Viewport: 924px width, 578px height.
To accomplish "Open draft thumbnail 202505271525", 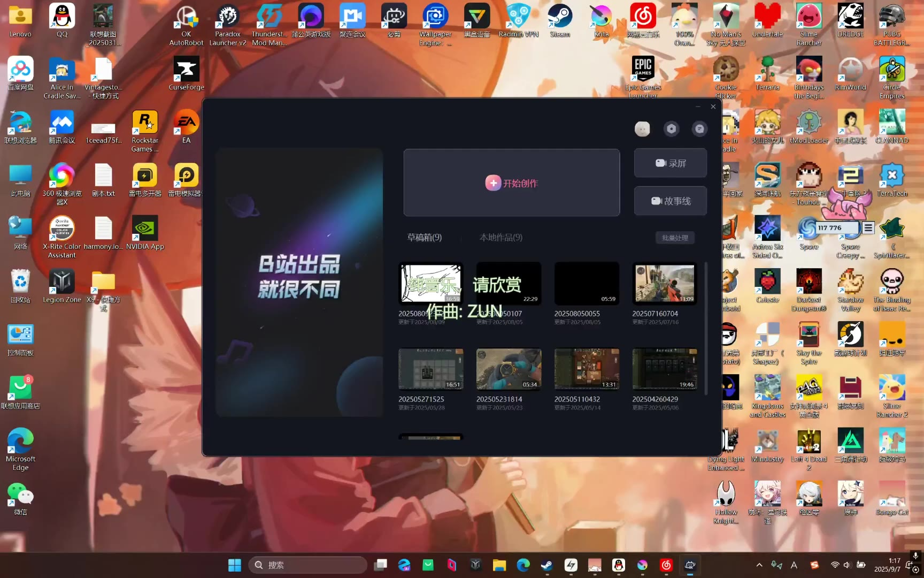I will click(431, 369).
